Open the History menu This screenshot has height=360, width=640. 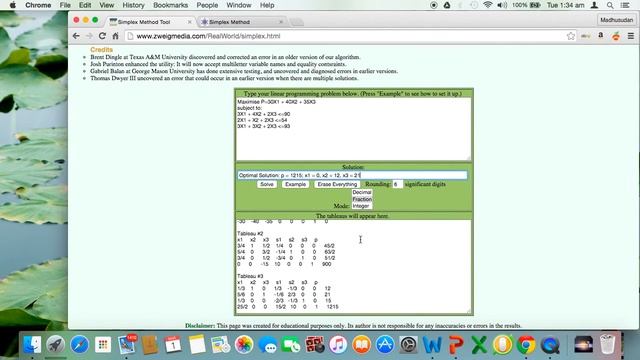pyautogui.click(x=133, y=5)
